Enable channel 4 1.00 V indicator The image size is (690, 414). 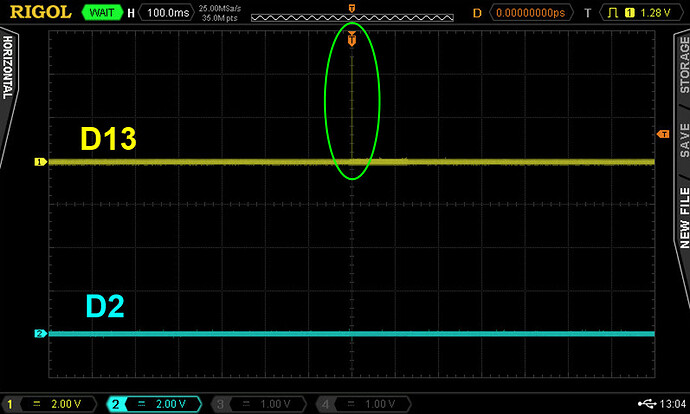(363, 404)
